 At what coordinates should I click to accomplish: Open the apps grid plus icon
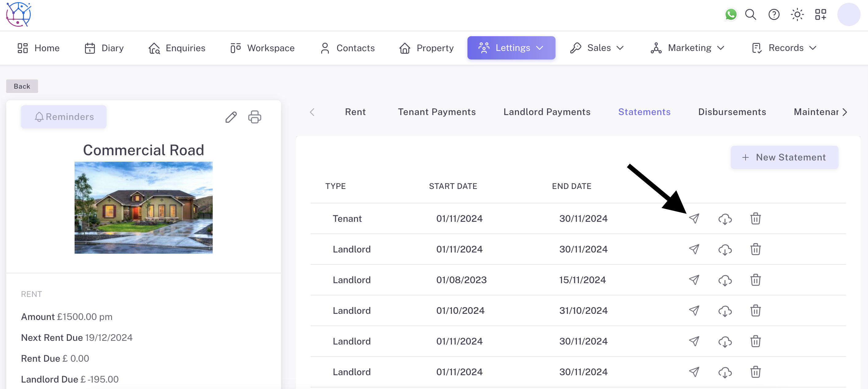820,14
